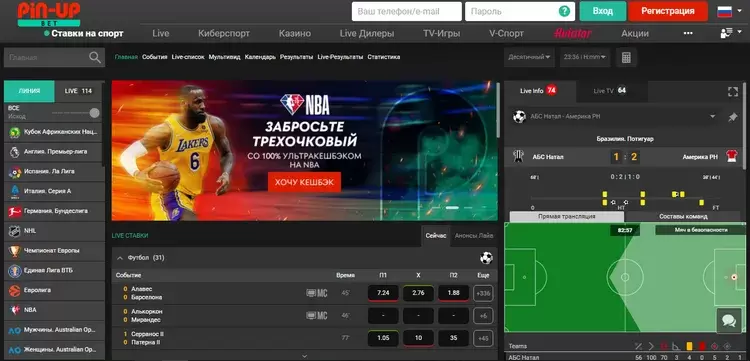Expand the list with bottom chevron
The image size is (750, 361).
304,356
